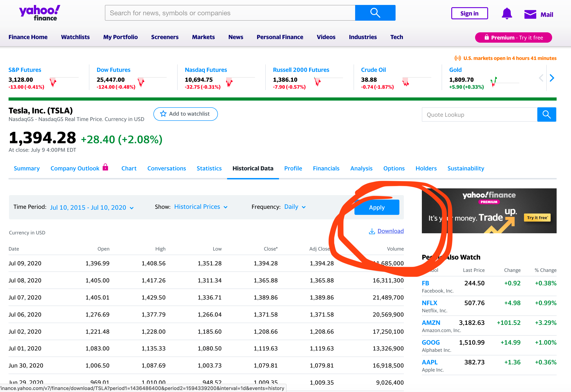Click the blue search magnifier button
571x392 pixels.
(375, 13)
